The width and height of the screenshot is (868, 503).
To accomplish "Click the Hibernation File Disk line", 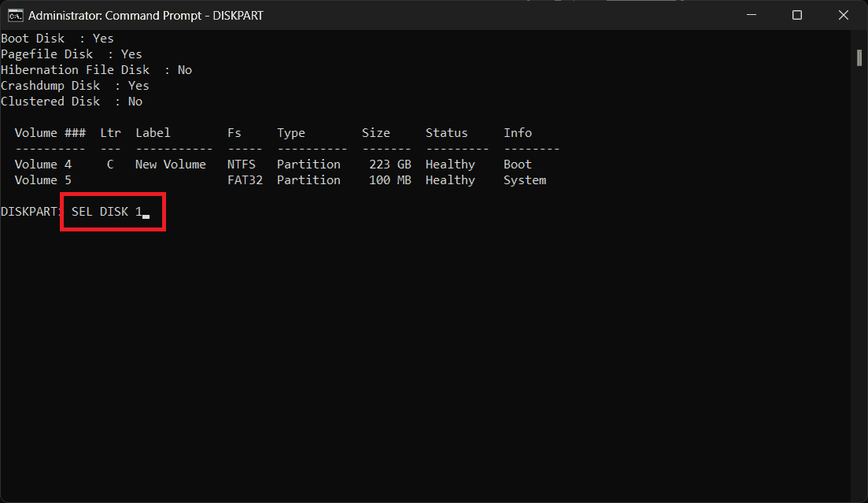I will pos(96,70).
